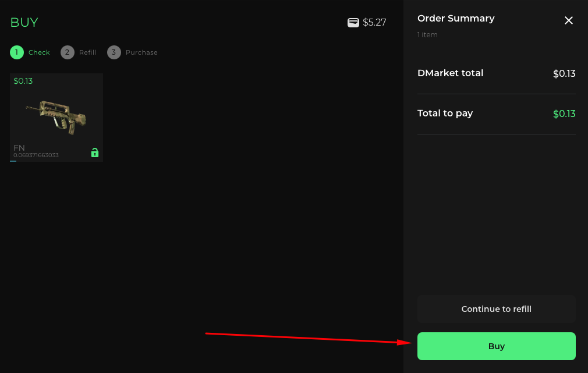Click the FAMAS weapon skin thumbnail

pos(56,118)
